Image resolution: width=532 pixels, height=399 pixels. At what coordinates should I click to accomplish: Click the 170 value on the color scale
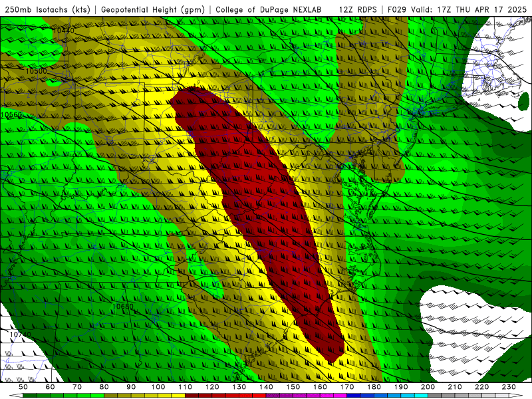[x=347, y=387]
